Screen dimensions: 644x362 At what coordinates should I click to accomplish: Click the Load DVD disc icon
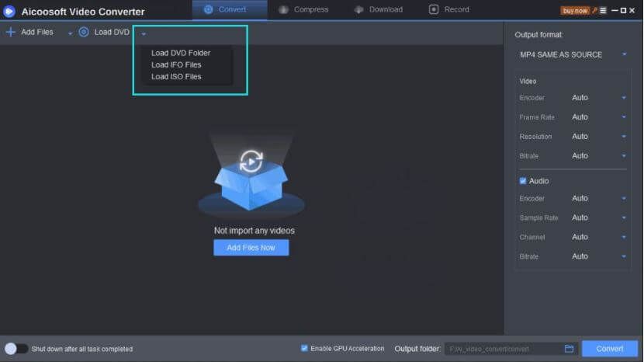pos(84,33)
